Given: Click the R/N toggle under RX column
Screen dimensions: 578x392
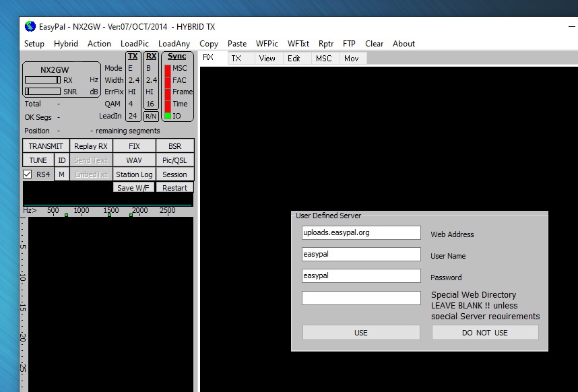Looking at the screenshot, I should point(151,116).
